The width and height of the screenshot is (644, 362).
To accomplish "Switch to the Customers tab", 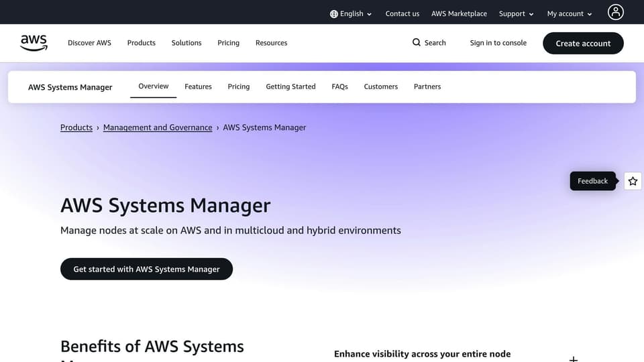I will [x=381, y=86].
